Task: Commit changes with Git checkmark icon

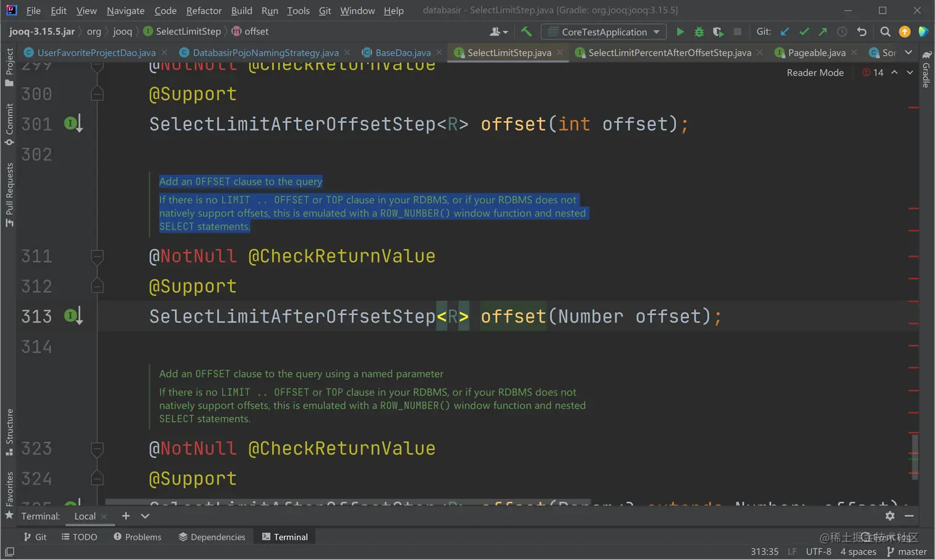Action: 804,32
